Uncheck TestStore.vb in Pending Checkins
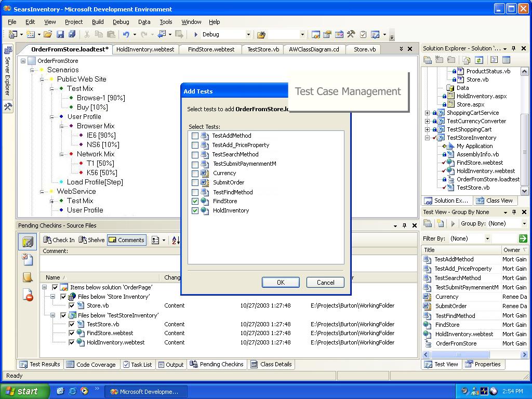 [72, 324]
